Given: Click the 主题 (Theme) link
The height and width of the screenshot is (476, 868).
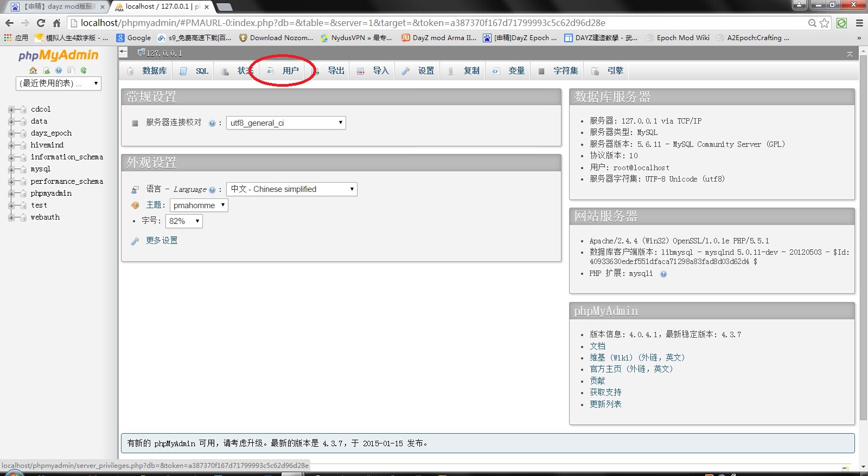Looking at the screenshot, I should coord(154,205).
